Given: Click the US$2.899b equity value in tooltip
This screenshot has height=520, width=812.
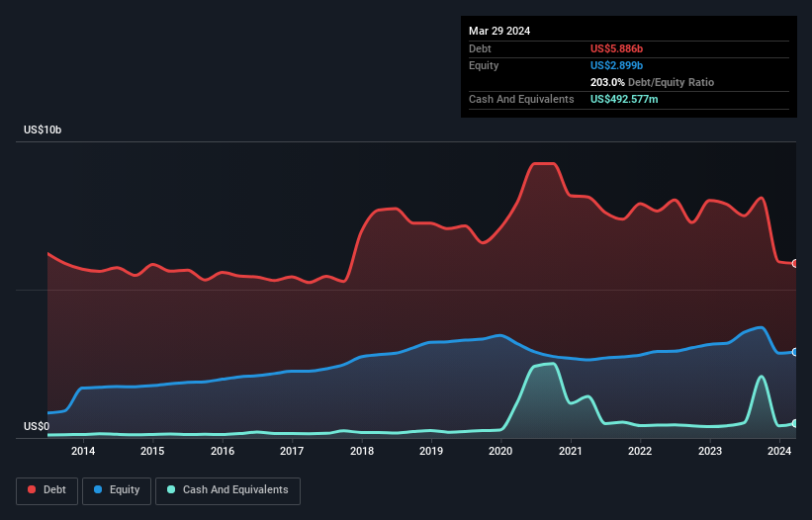Looking at the screenshot, I should (616, 65).
